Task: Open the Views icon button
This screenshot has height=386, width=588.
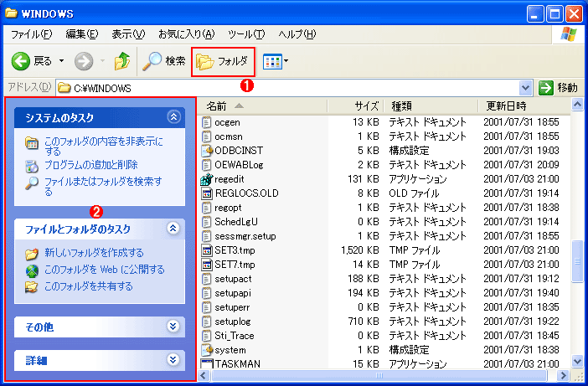Action: [272, 61]
